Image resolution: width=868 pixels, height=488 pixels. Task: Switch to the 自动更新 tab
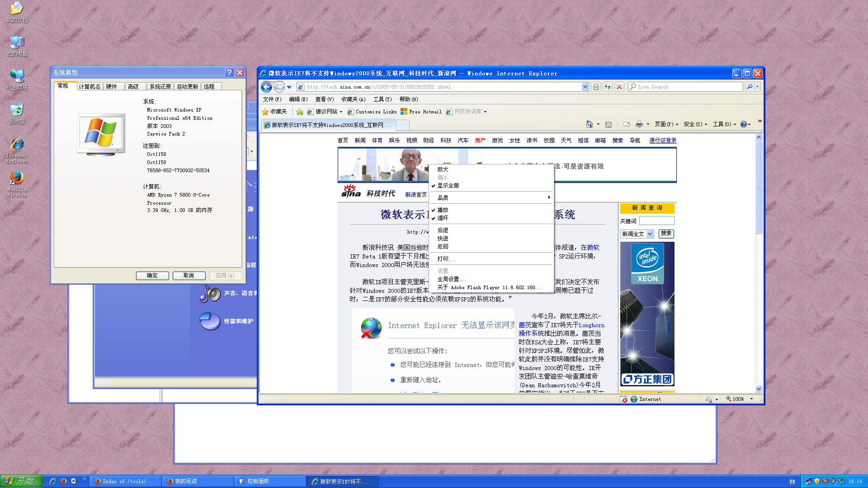(188, 87)
